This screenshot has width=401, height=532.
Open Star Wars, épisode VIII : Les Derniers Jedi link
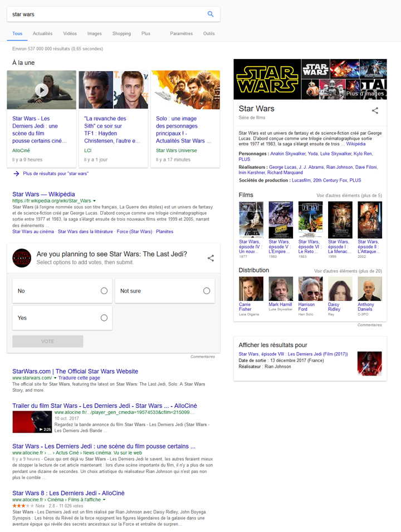coord(293,354)
